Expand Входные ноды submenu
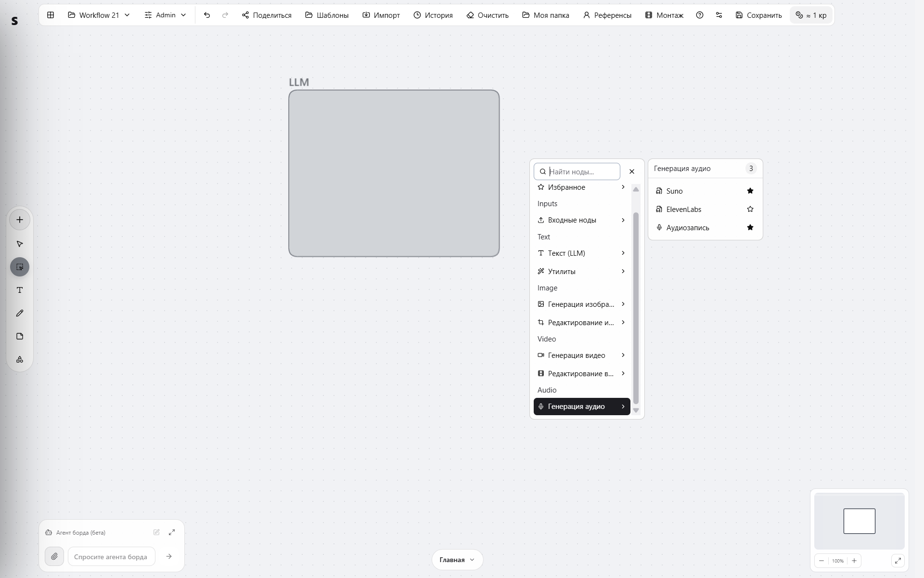The height and width of the screenshot is (578, 924). point(582,220)
